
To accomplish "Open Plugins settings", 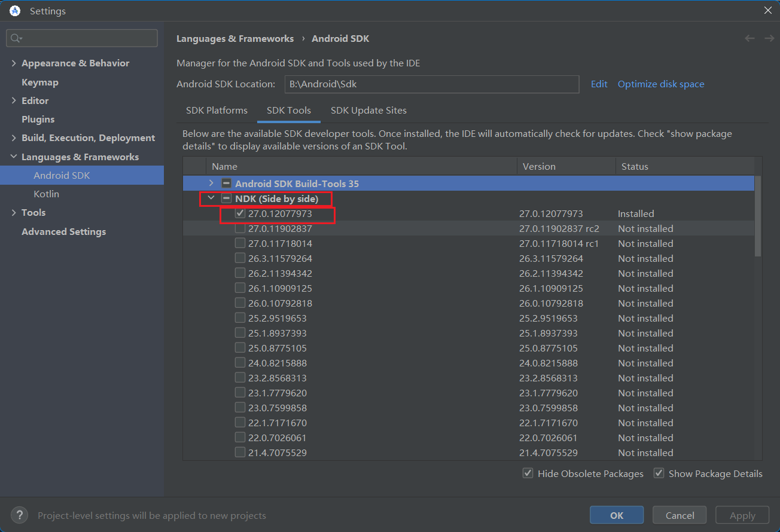I will coord(38,120).
